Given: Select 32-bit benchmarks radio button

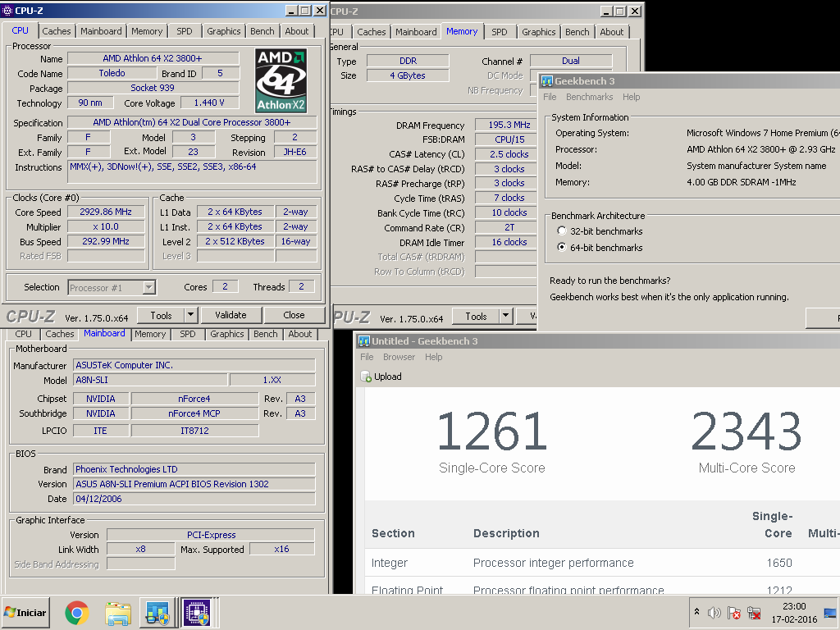Looking at the screenshot, I should (561, 231).
